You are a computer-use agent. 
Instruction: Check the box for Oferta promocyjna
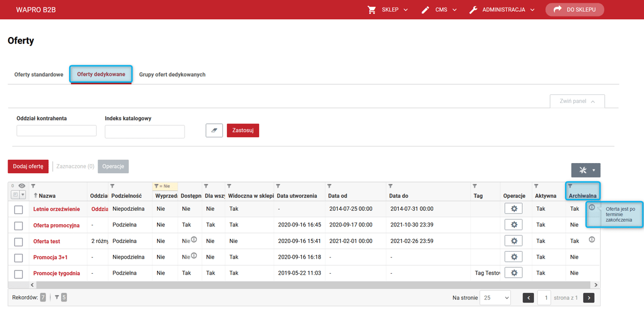(18, 226)
